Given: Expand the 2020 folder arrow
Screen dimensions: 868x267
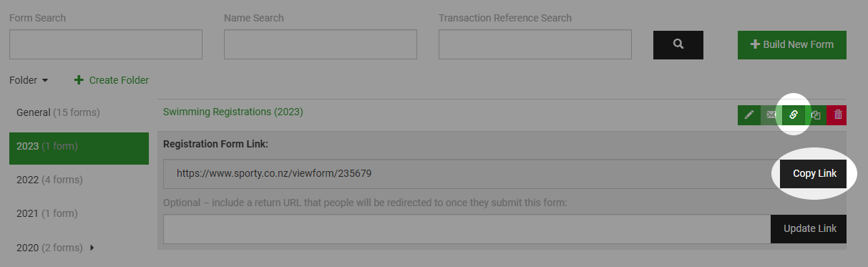Looking at the screenshot, I should click(x=92, y=248).
